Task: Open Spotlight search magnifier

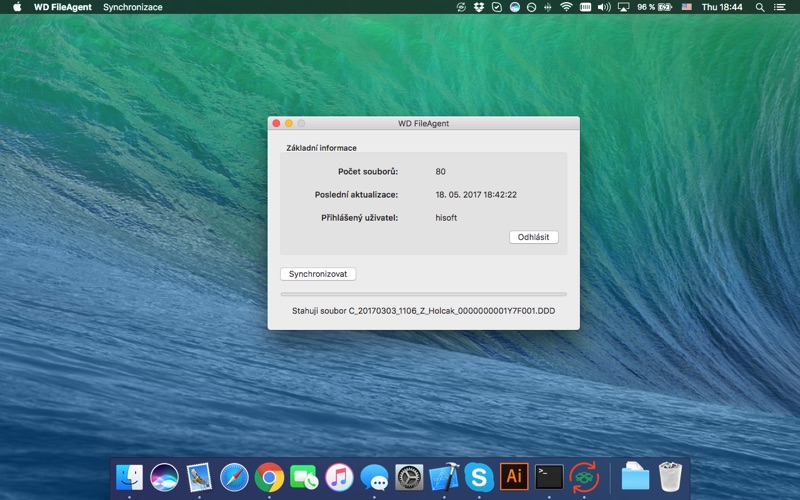Action: (x=760, y=7)
